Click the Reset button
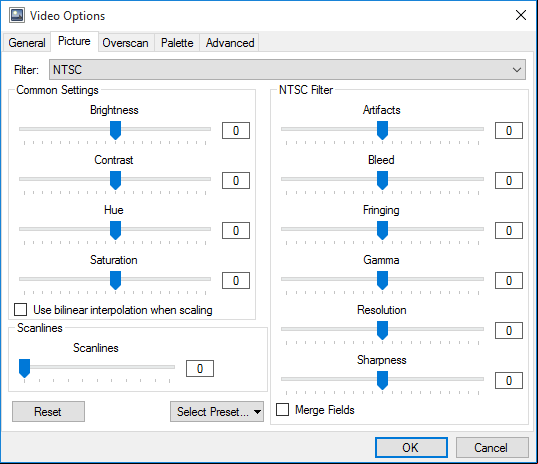 [x=48, y=411]
